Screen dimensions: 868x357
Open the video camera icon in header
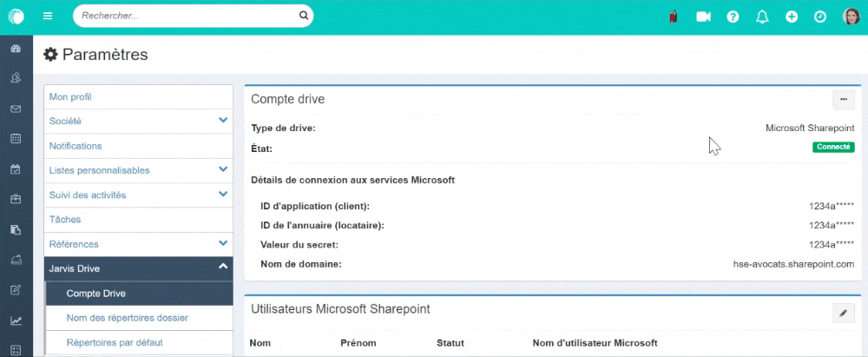(703, 17)
